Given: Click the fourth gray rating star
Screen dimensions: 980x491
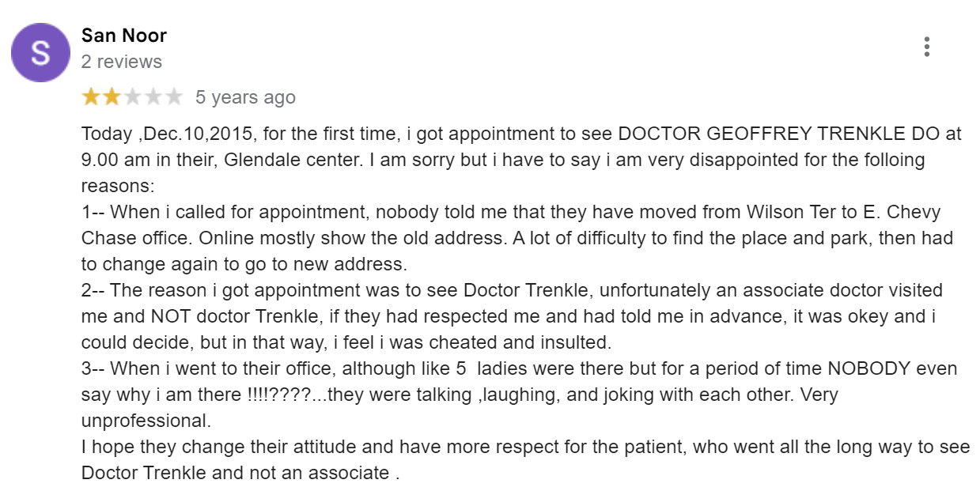Looking at the screenshot, I should [153, 97].
